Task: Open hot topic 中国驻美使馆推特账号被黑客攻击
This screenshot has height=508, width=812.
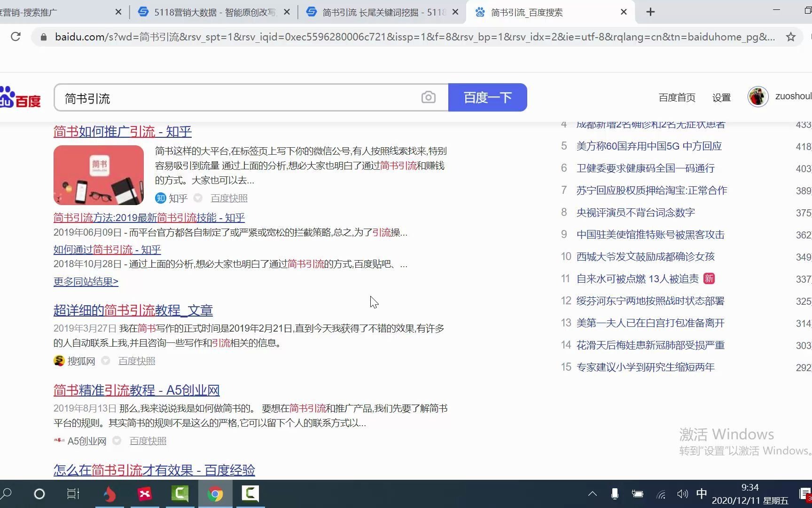Action: point(650,235)
